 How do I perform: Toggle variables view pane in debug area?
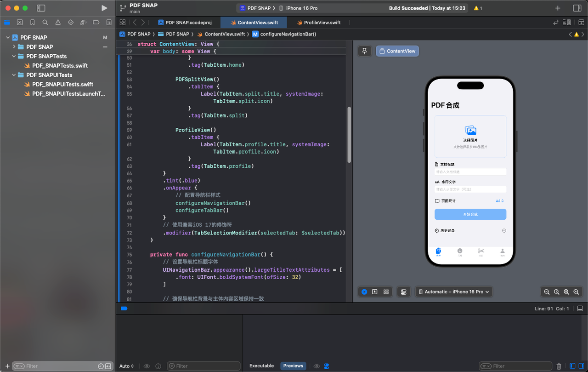point(572,366)
